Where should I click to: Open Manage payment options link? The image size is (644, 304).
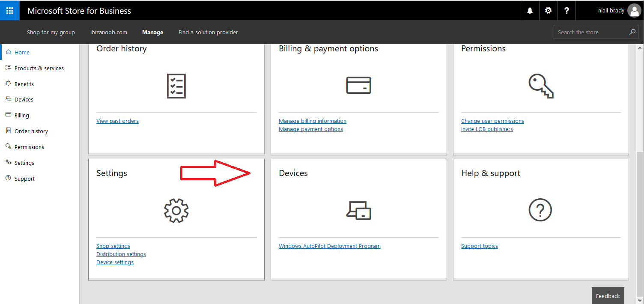311,129
